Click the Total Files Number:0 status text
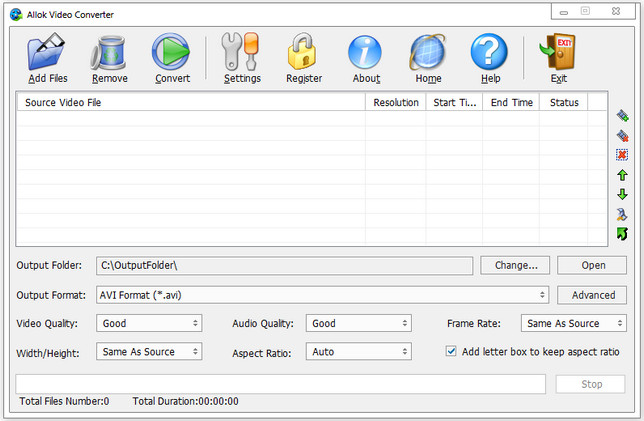 tap(64, 401)
